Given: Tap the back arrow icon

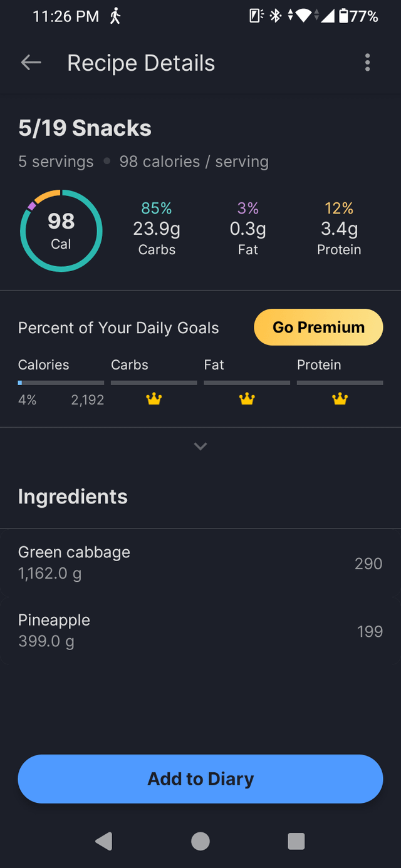Looking at the screenshot, I should click(31, 63).
